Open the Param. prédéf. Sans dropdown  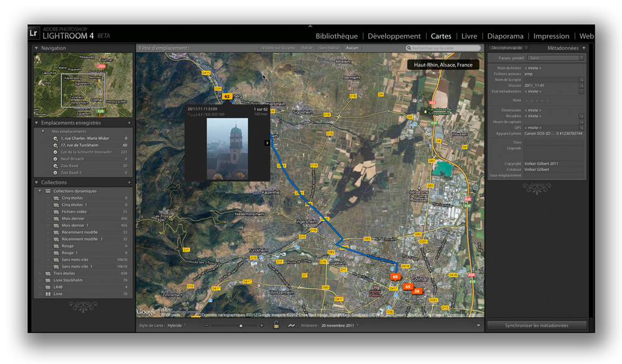pos(555,58)
